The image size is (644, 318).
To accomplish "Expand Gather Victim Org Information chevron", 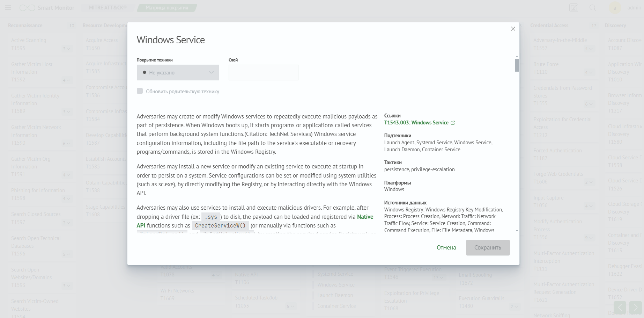I will [66, 175].
